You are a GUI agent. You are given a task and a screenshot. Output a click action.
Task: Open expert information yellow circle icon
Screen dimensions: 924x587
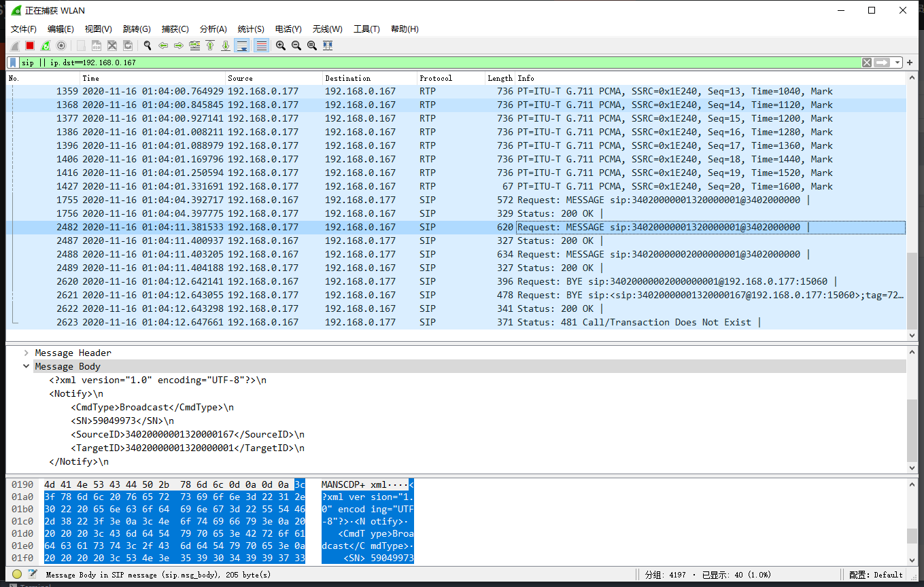pos(17,575)
